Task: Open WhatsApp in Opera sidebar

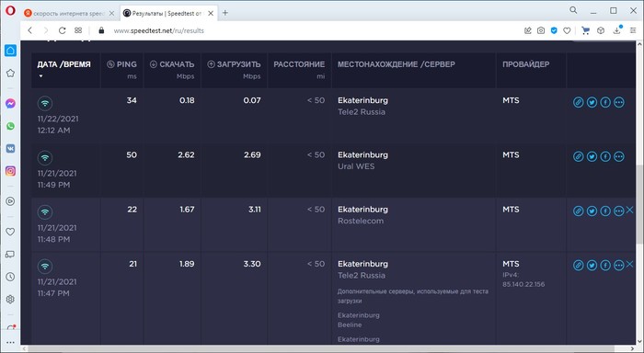Action: click(x=10, y=126)
